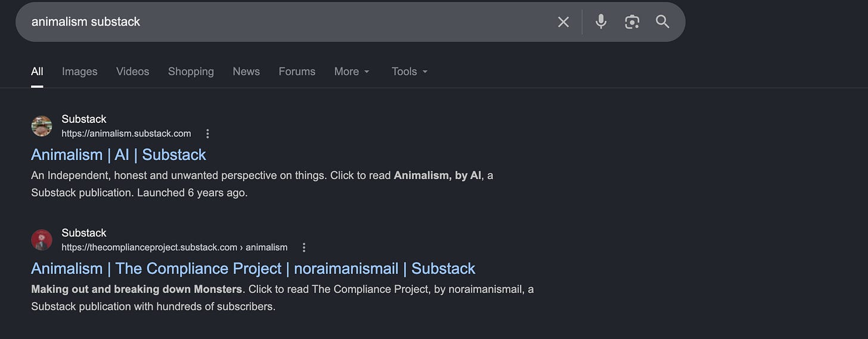Image resolution: width=868 pixels, height=339 pixels.
Task: Submit search with the magnifying glass icon
Action: tap(662, 22)
